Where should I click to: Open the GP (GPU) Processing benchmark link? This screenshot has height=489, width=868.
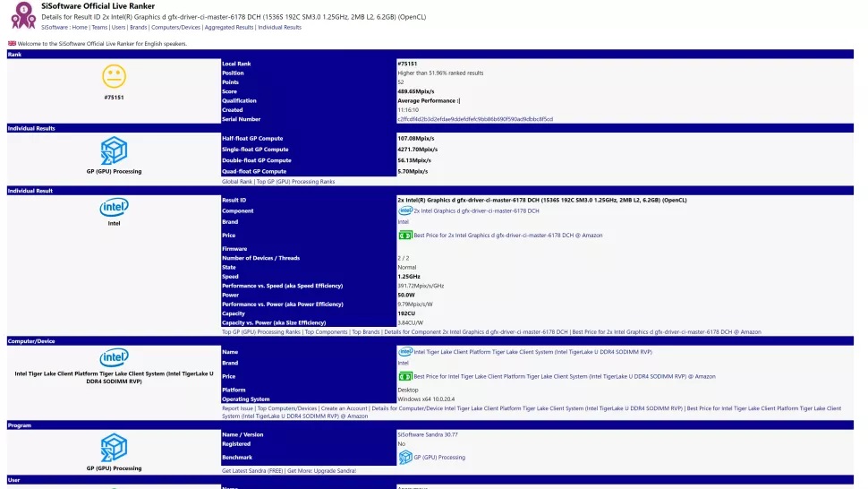coord(439,458)
